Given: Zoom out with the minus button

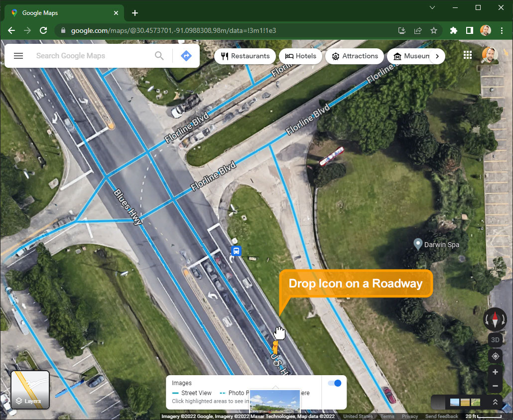Looking at the screenshot, I should pyautogui.click(x=496, y=386).
